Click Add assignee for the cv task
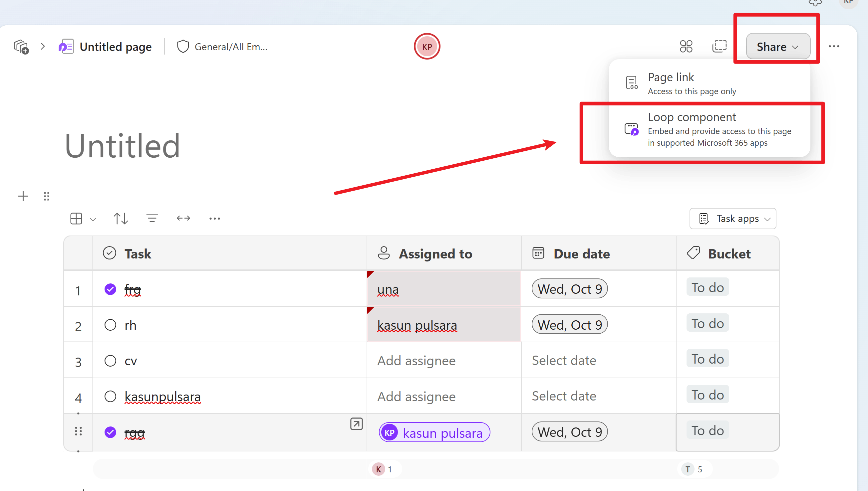Viewport: 868px width, 491px height. [416, 361]
